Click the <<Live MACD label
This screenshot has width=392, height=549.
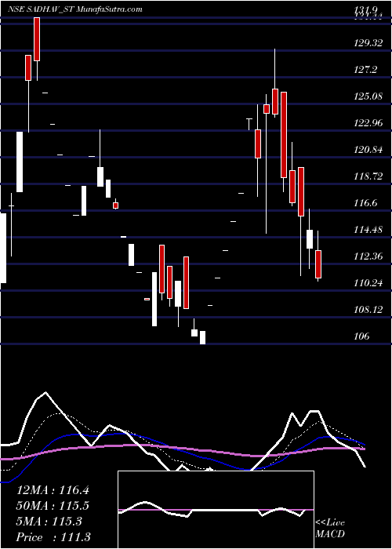[x=330, y=529]
